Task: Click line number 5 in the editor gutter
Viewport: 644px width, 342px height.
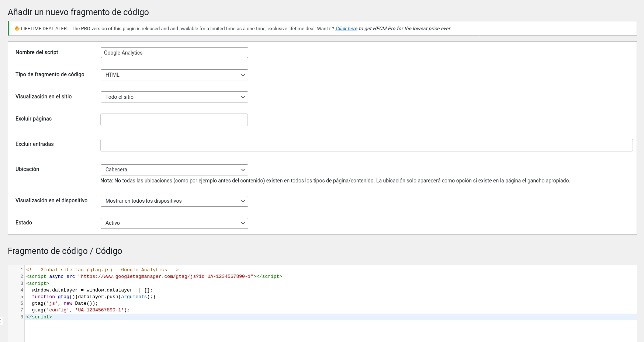Action: pos(22,297)
